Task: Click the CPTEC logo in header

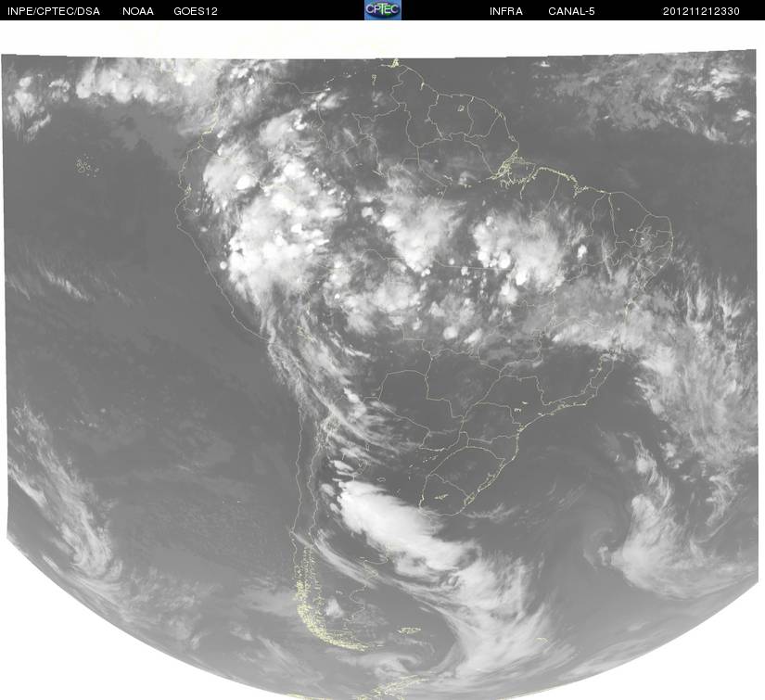Action: pos(383,10)
